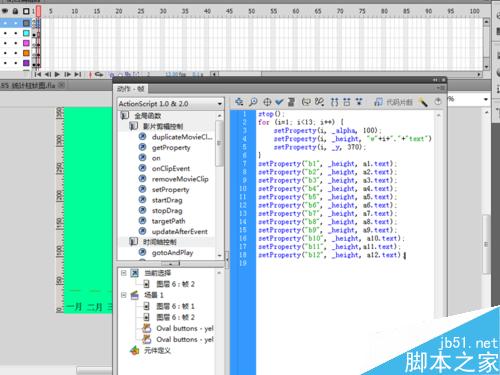Click the lock all layers padlock icon
The height and width of the screenshot is (375, 500).
click(x=15, y=11)
